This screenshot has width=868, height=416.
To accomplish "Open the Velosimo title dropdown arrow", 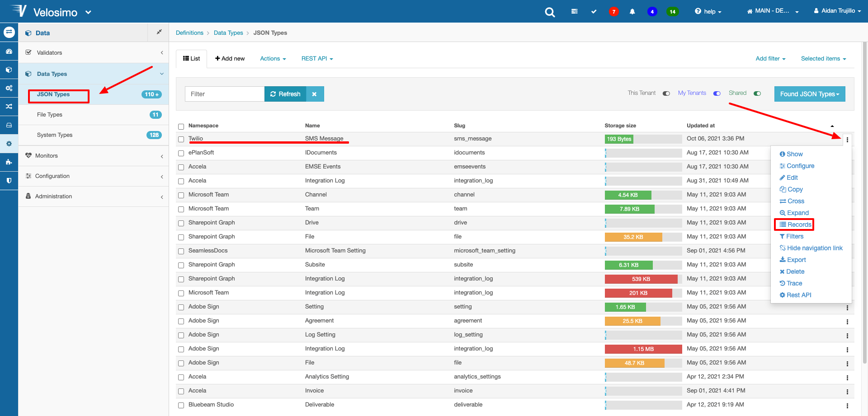I will 88,12.
